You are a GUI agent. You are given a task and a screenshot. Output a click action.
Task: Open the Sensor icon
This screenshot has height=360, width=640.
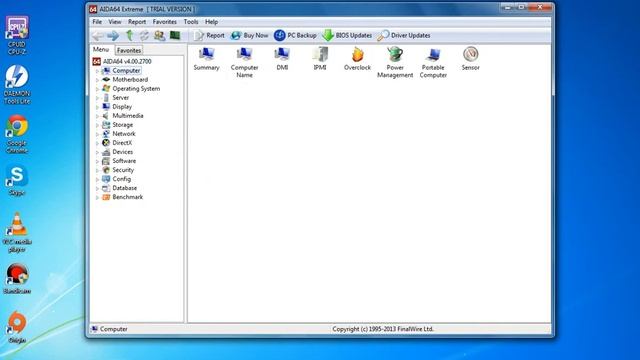[471, 59]
